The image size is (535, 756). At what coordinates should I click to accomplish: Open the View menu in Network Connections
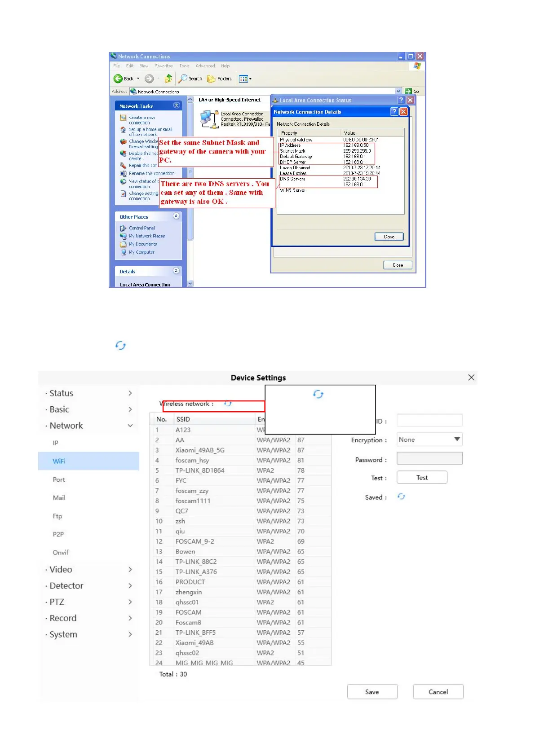coord(144,66)
